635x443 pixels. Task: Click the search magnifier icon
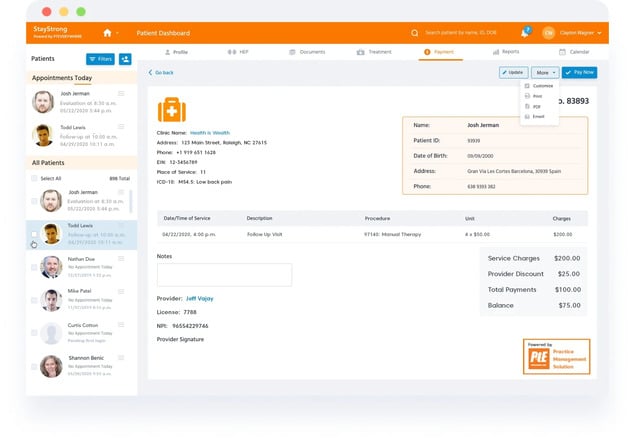pos(414,33)
